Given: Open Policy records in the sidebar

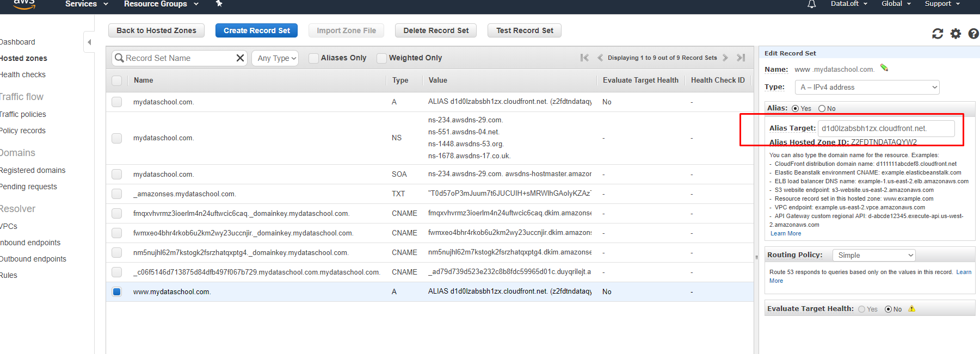Looking at the screenshot, I should click(x=23, y=131).
